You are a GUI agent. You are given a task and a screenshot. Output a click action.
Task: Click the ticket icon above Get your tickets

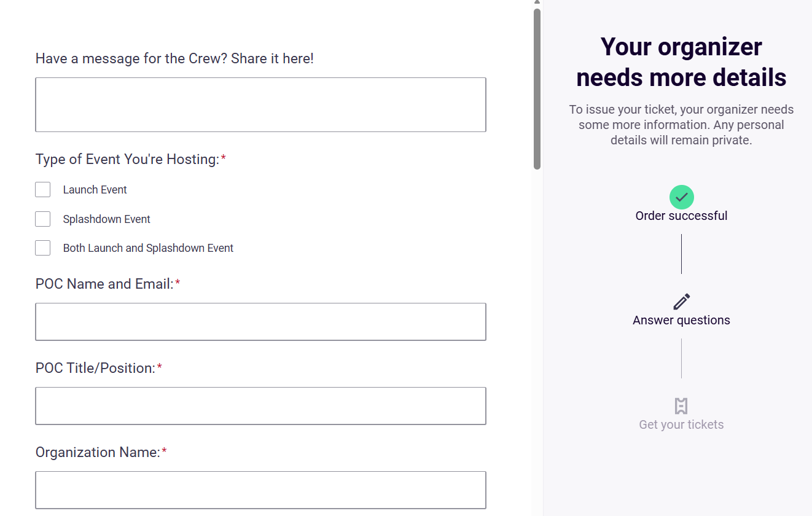(x=681, y=406)
